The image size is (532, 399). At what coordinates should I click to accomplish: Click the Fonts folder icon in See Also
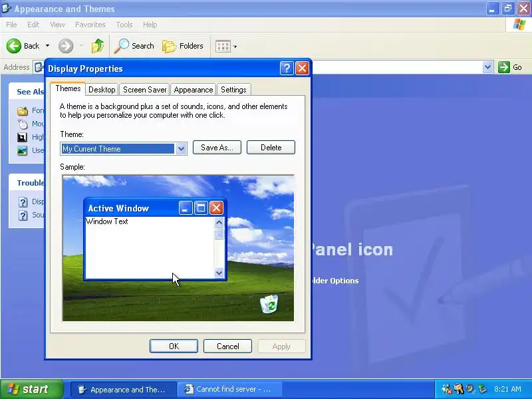pos(23,111)
